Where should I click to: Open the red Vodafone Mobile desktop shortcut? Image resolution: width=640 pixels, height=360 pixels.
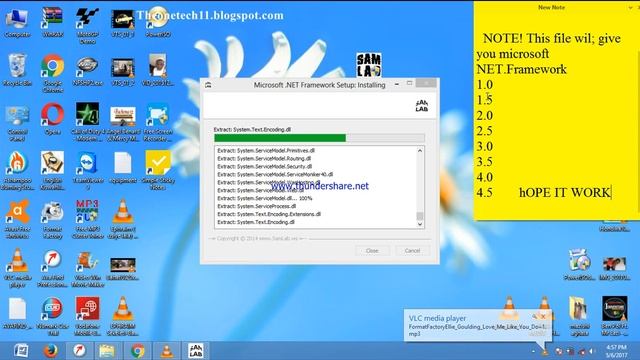87,316
